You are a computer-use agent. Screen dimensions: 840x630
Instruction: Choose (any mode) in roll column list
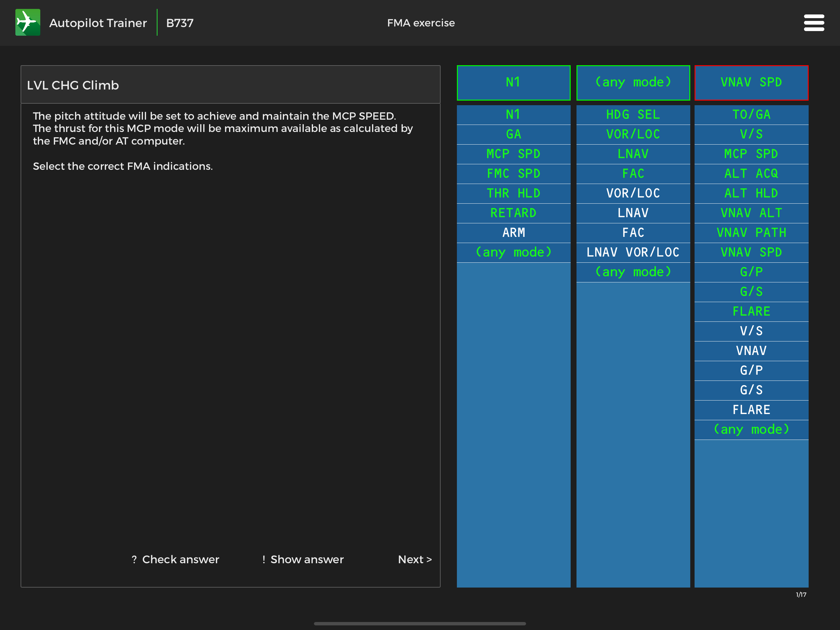click(x=633, y=273)
